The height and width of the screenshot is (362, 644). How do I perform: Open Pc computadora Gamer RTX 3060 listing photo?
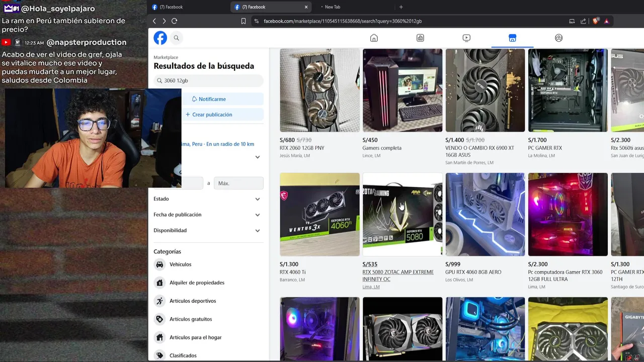coord(568,215)
